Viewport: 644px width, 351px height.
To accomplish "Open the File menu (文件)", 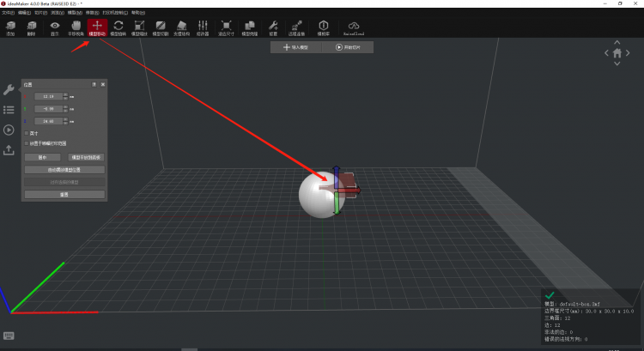I will tap(8, 13).
